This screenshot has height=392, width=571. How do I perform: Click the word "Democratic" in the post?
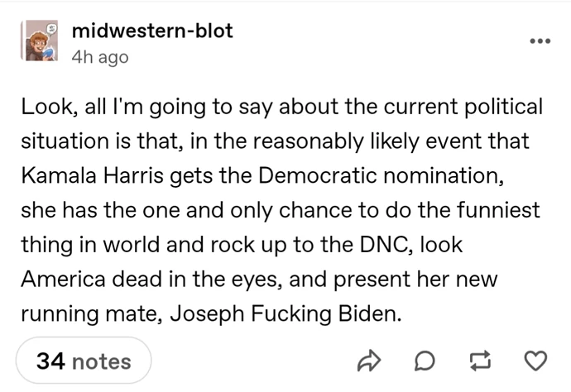click(318, 175)
